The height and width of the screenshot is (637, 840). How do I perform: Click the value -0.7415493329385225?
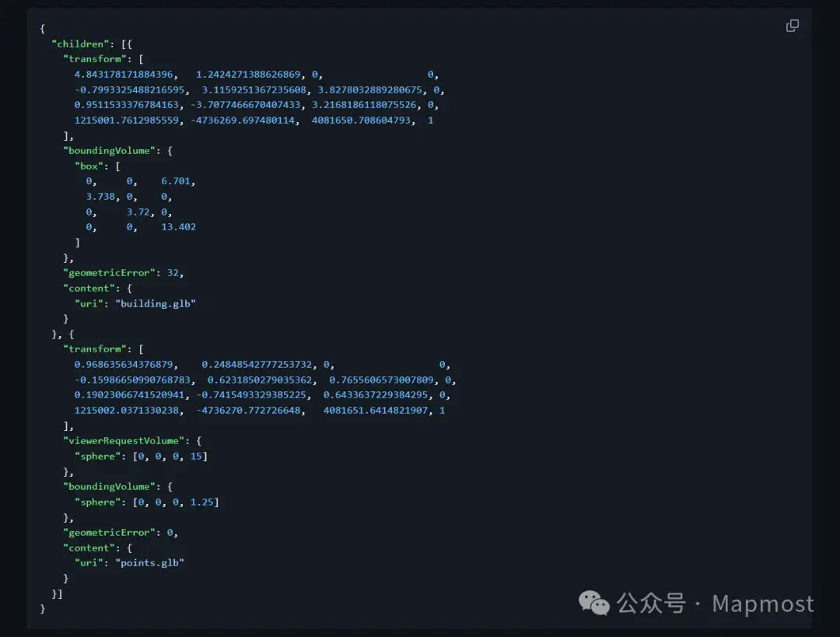click(250, 395)
